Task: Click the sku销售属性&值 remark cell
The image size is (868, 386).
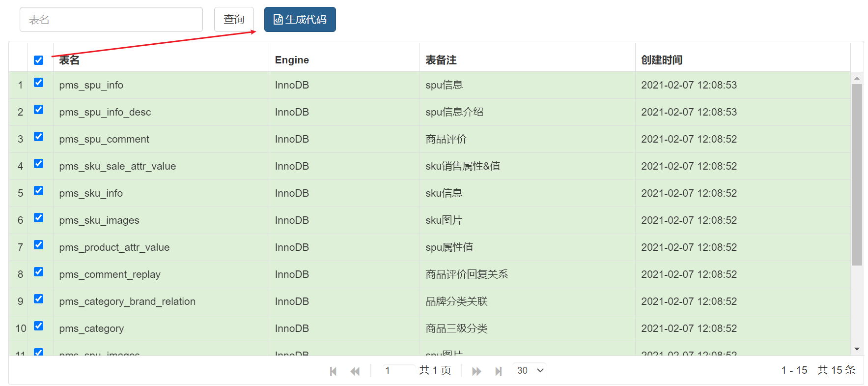Action: tap(528, 166)
